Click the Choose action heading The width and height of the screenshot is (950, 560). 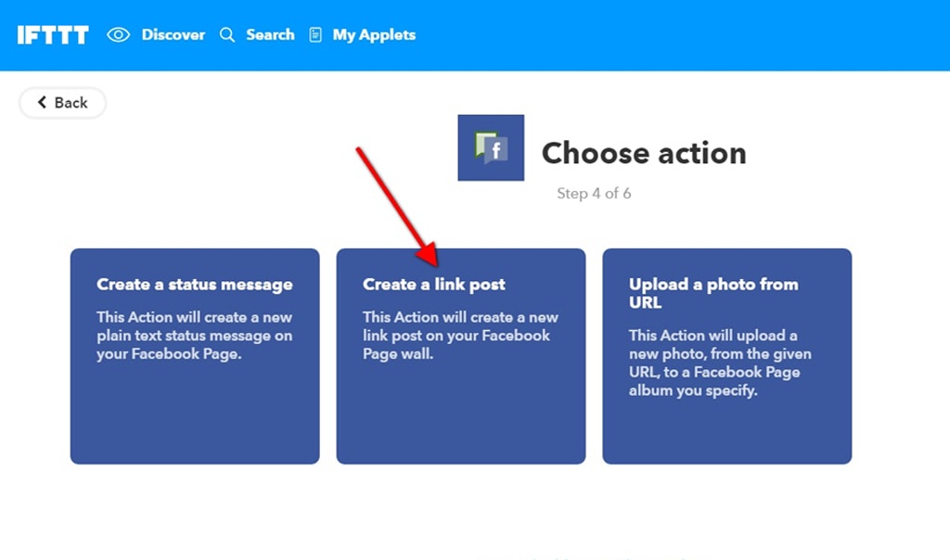coord(644,153)
